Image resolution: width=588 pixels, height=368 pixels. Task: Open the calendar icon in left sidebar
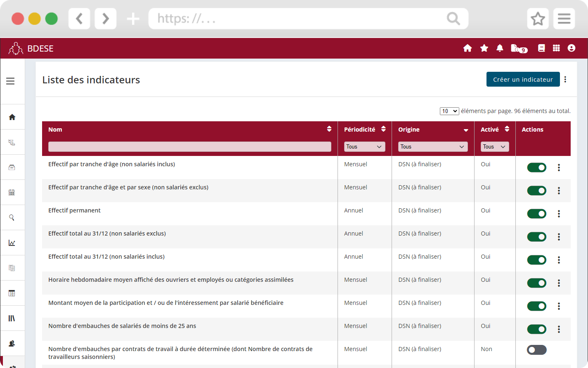pos(12,192)
